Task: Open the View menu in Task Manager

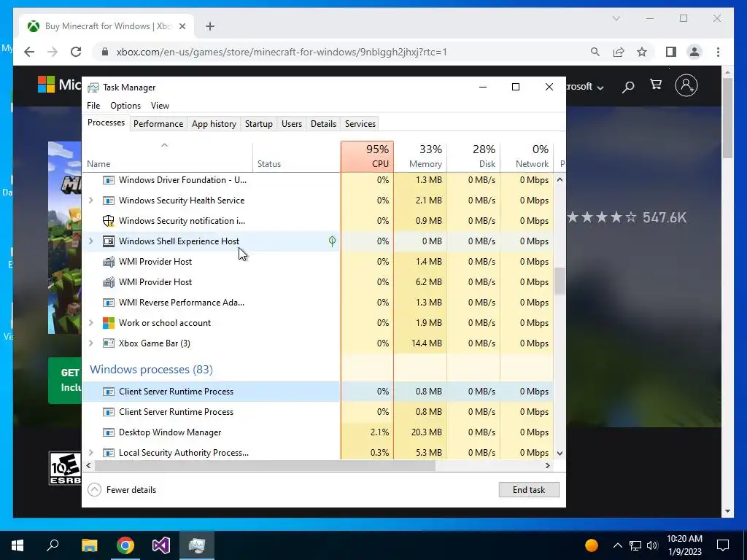Action: click(x=160, y=106)
